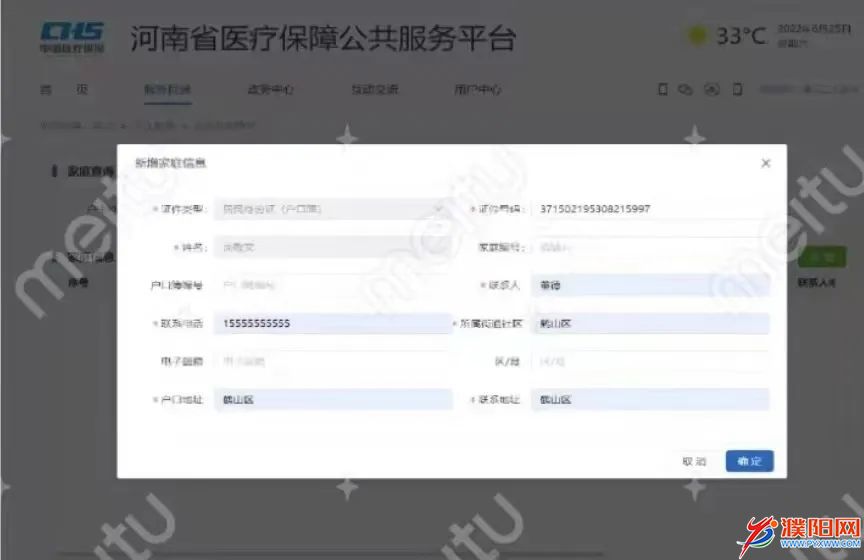Open the certificate type dropdown
Screen dimensions: 864x560
(x=333, y=209)
